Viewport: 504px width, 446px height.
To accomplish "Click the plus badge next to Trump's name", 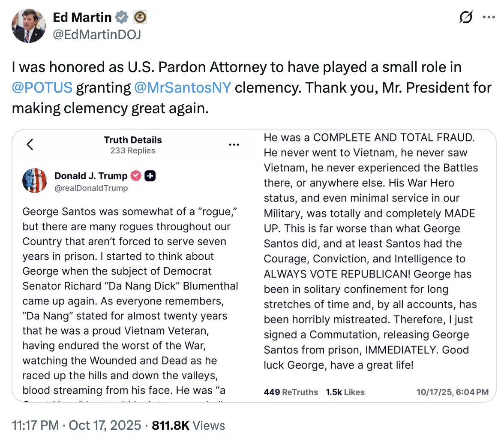I will [150, 176].
